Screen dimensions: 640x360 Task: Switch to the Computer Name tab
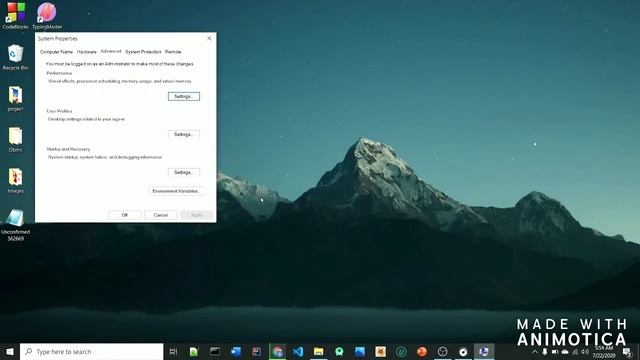point(56,52)
